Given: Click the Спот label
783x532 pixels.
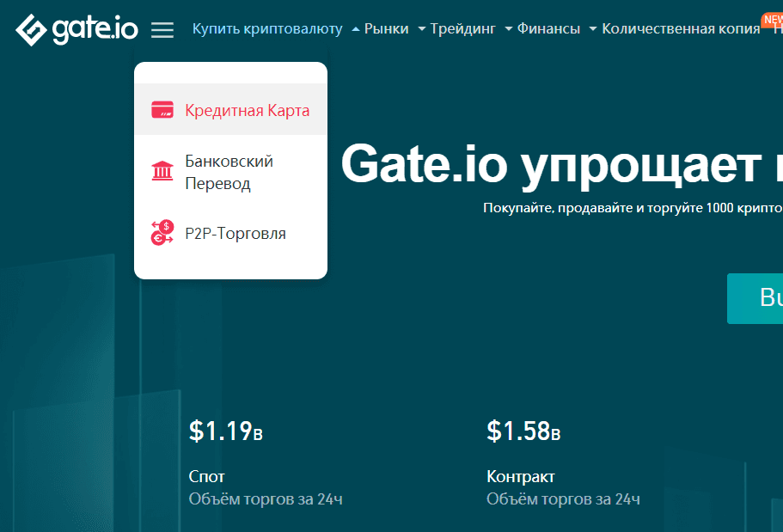Looking at the screenshot, I should [x=207, y=476].
